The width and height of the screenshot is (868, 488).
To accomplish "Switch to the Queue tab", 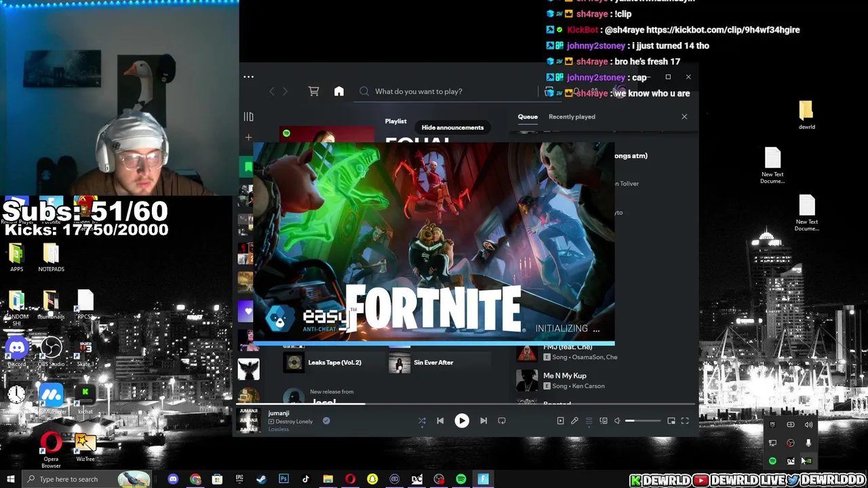I will [528, 117].
